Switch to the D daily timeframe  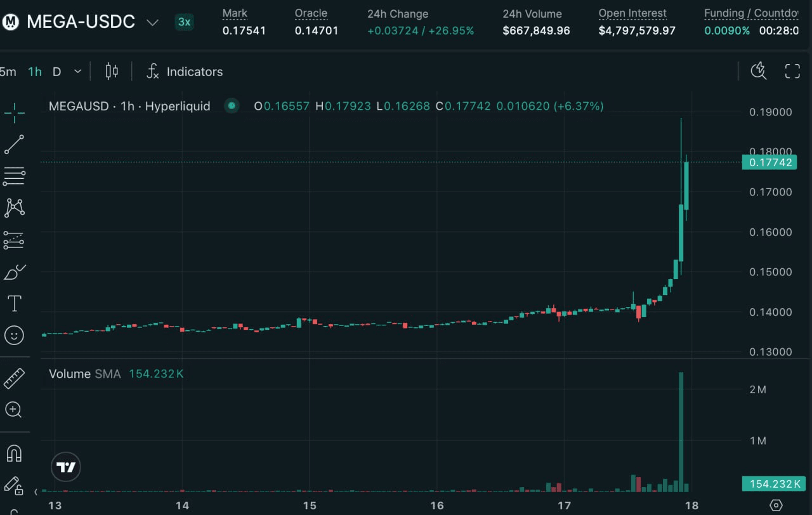point(56,72)
